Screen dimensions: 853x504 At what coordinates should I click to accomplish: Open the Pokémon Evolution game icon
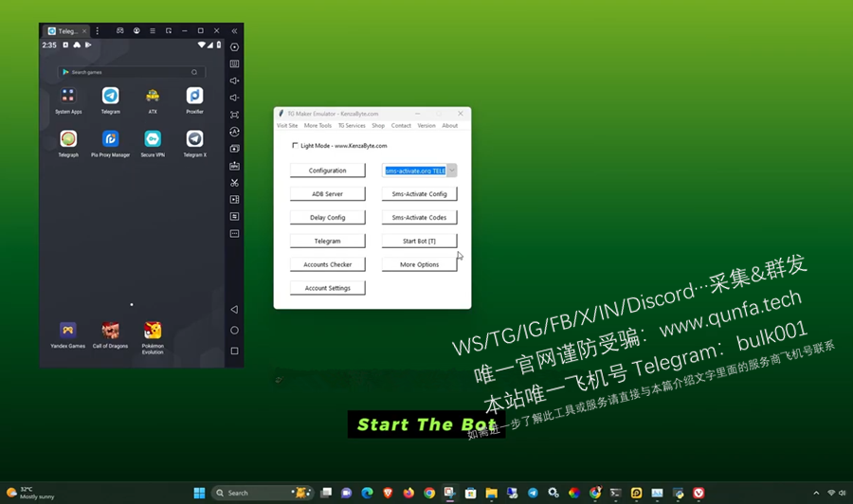[x=153, y=330]
